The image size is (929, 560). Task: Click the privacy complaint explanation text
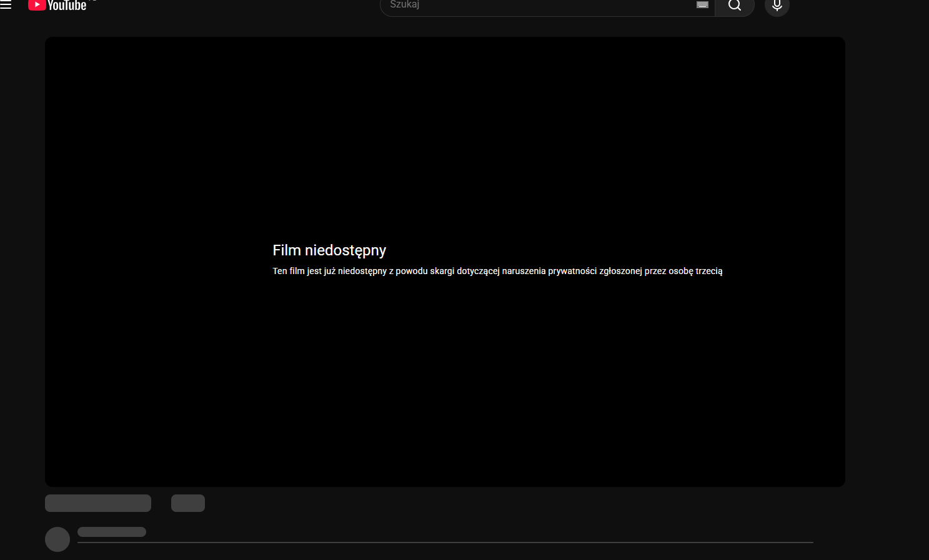(497, 271)
